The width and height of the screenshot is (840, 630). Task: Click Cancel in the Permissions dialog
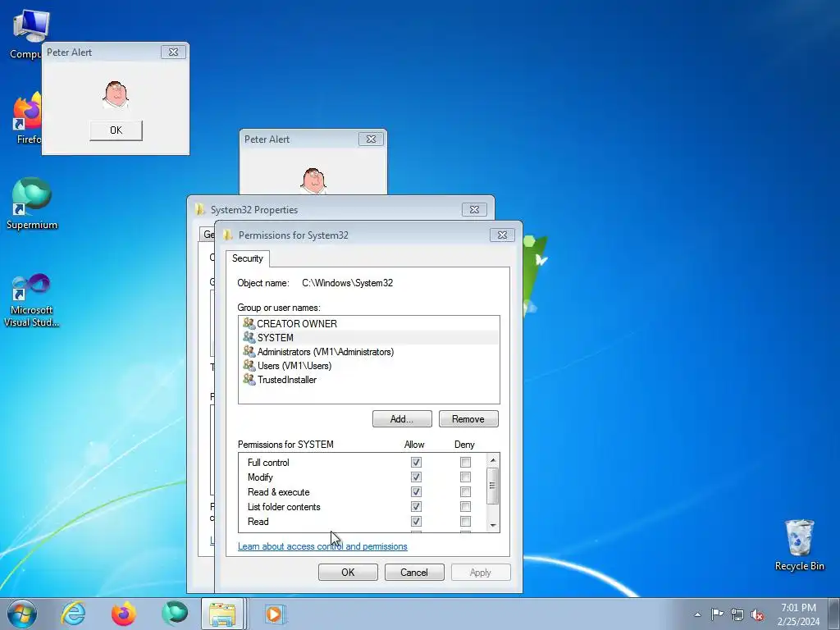tap(414, 572)
